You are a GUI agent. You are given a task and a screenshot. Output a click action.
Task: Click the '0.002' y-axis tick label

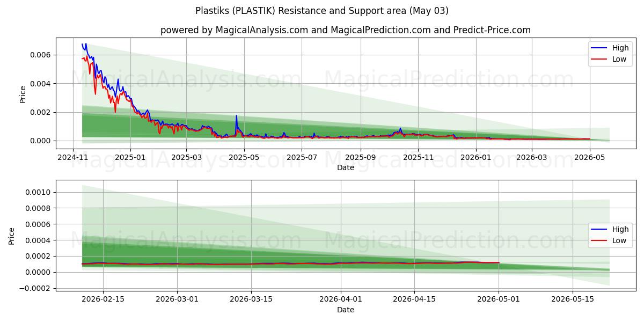point(41,112)
